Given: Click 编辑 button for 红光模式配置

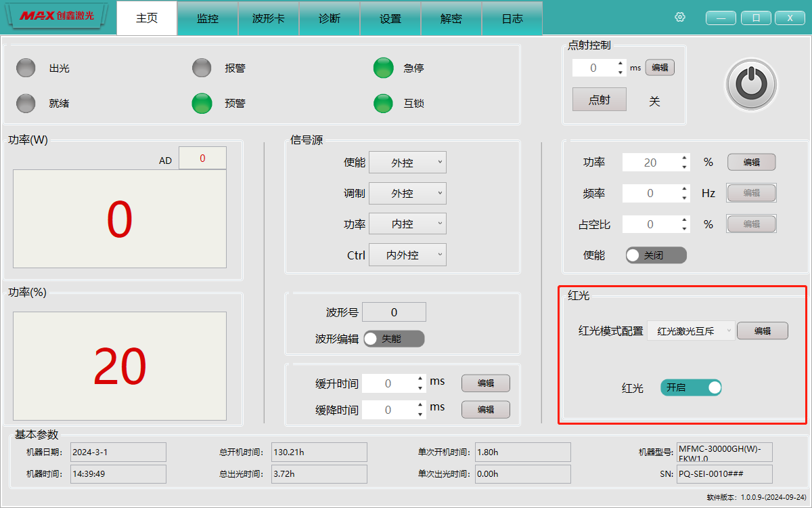Looking at the screenshot, I should (x=763, y=331).
